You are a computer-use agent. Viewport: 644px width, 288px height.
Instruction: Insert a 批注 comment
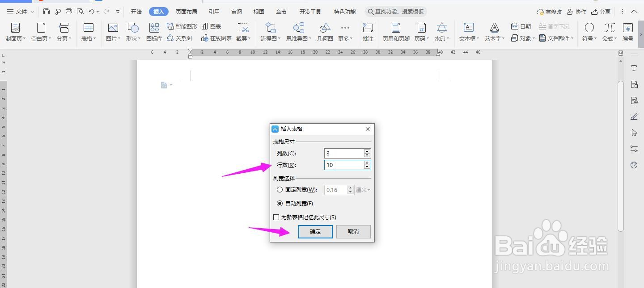[368, 32]
